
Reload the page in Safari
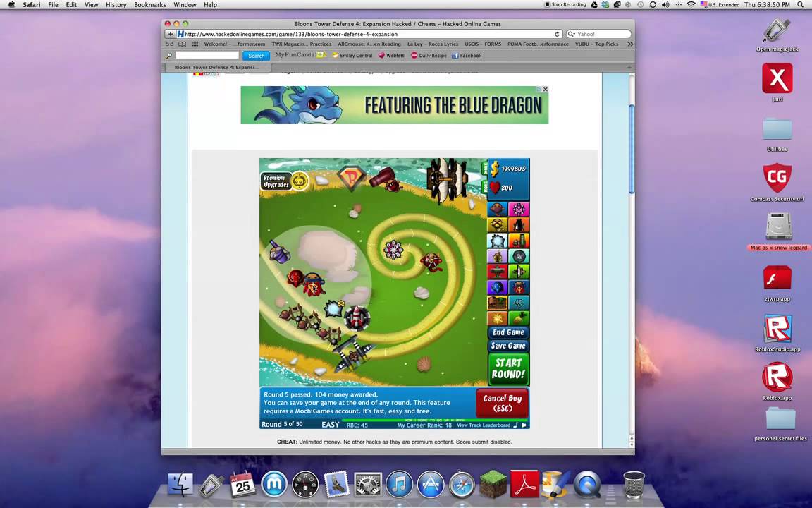point(558,34)
